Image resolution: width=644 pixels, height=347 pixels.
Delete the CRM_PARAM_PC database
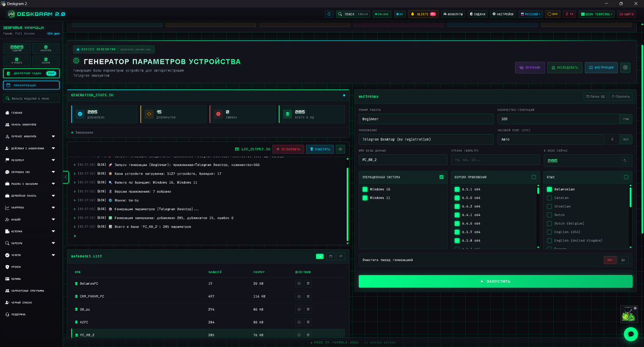pos(308,296)
